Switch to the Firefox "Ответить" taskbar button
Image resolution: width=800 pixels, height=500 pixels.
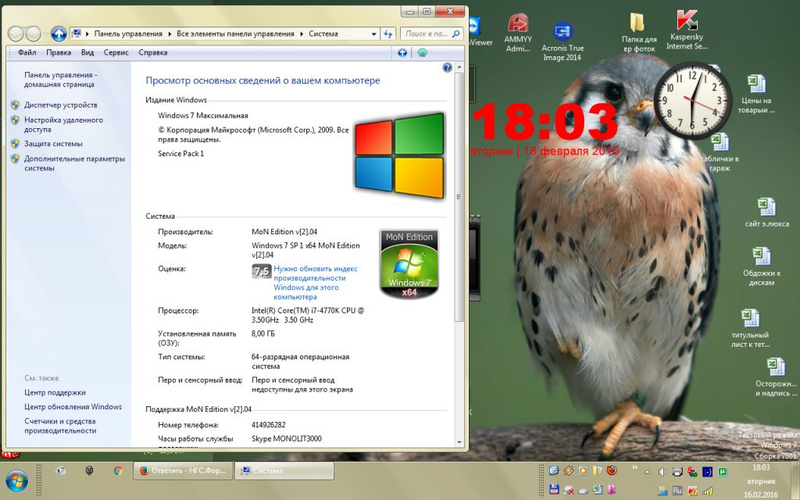(180, 470)
